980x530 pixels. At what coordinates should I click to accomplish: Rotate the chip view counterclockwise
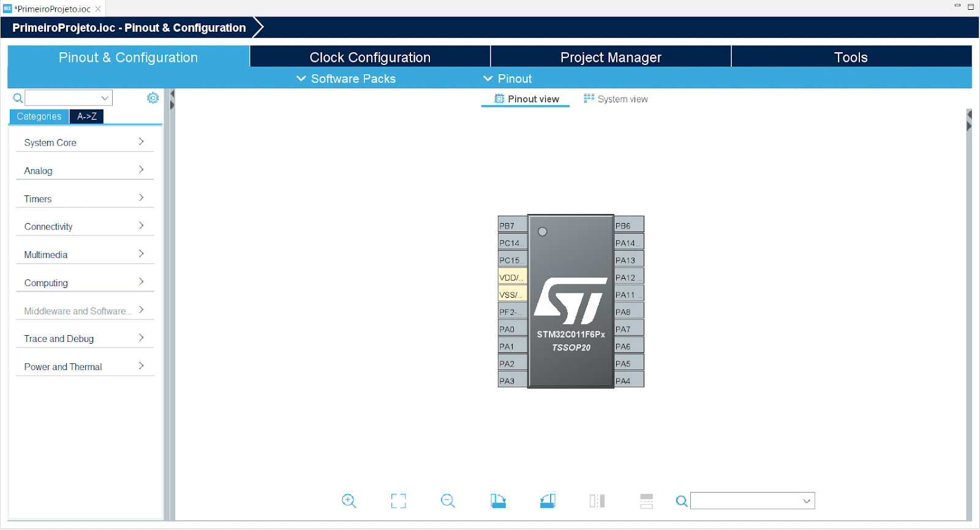[548, 501]
